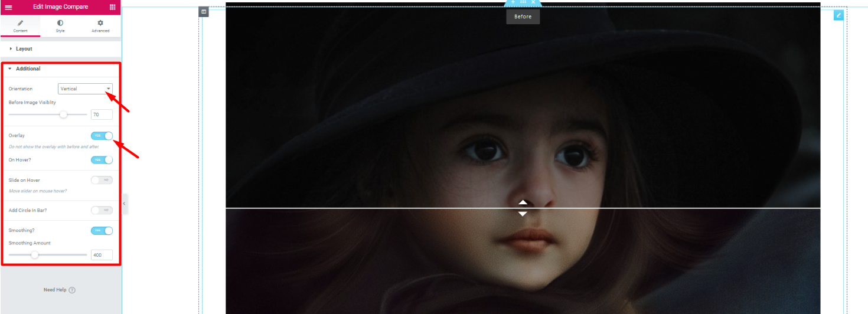Switch to the Style tab
The width and height of the screenshot is (868, 314).
click(x=60, y=26)
